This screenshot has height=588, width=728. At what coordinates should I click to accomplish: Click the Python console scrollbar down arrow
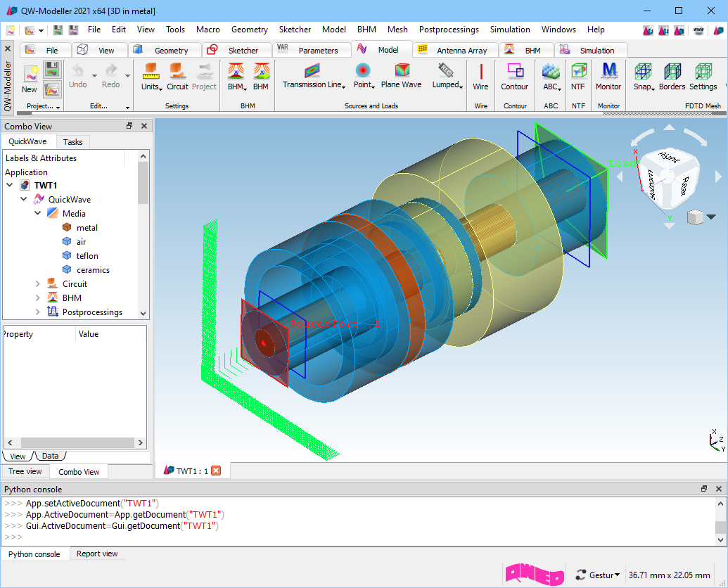click(x=720, y=539)
